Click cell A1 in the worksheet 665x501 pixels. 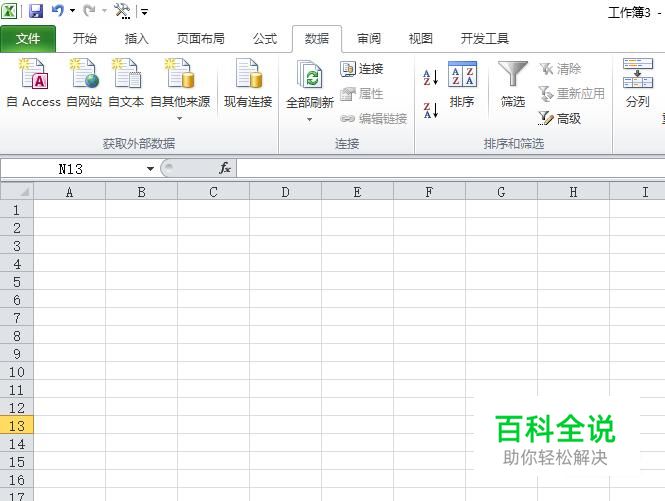[x=70, y=209]
